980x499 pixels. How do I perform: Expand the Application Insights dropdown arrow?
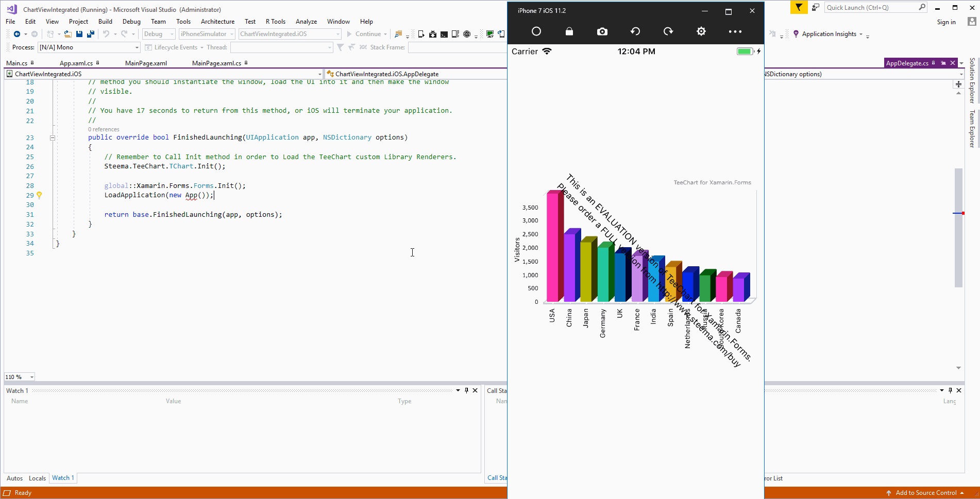click(x=860, y=34)
